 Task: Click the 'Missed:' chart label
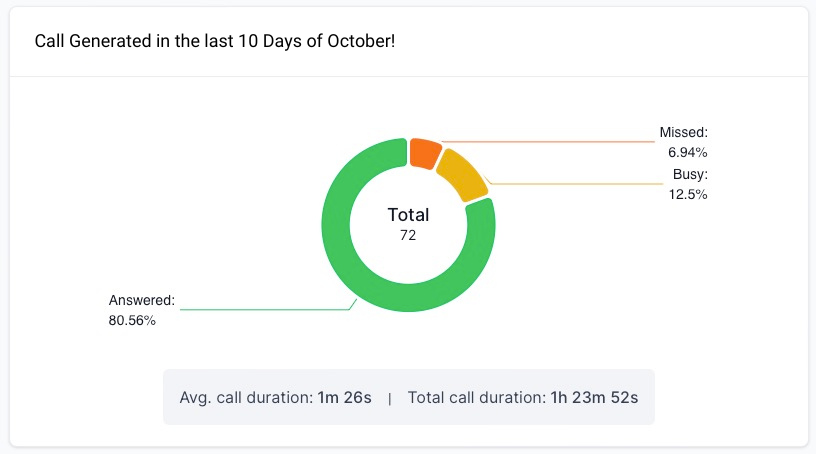[x=683, y=132]
